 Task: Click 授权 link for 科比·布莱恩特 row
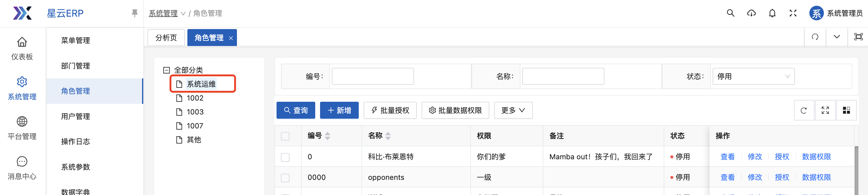tap(782, 157)
